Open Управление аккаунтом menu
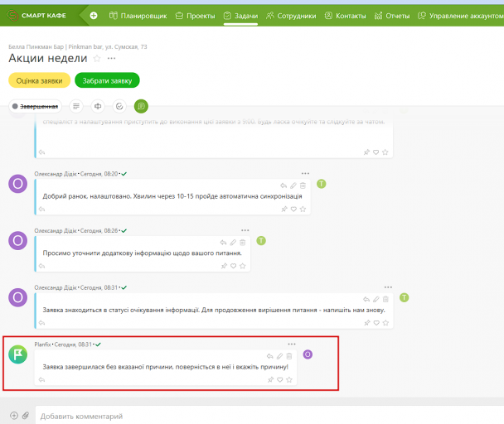Screen dimensions: 504x424 pyautogui.click(x=461, y=16)
